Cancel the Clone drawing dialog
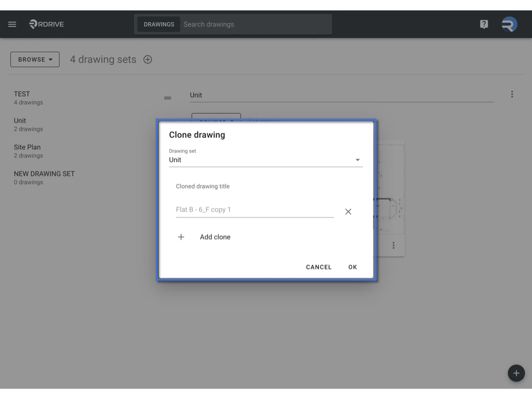532x399 pixels. coord(318,267)
